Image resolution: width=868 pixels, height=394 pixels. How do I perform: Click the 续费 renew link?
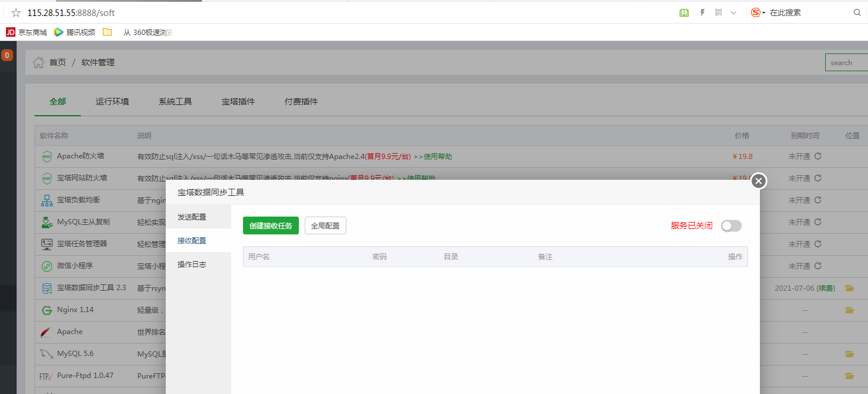tap(826, 288)
